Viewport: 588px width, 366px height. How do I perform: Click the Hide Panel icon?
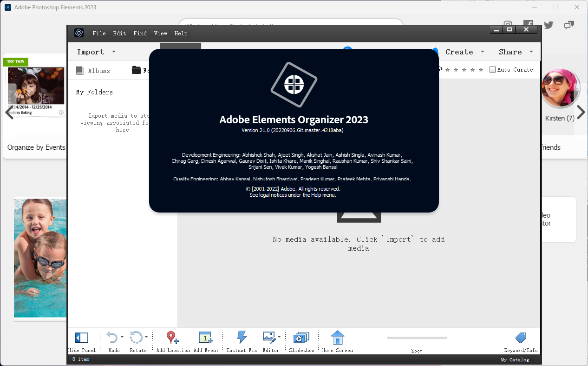(x=82, y=338)
